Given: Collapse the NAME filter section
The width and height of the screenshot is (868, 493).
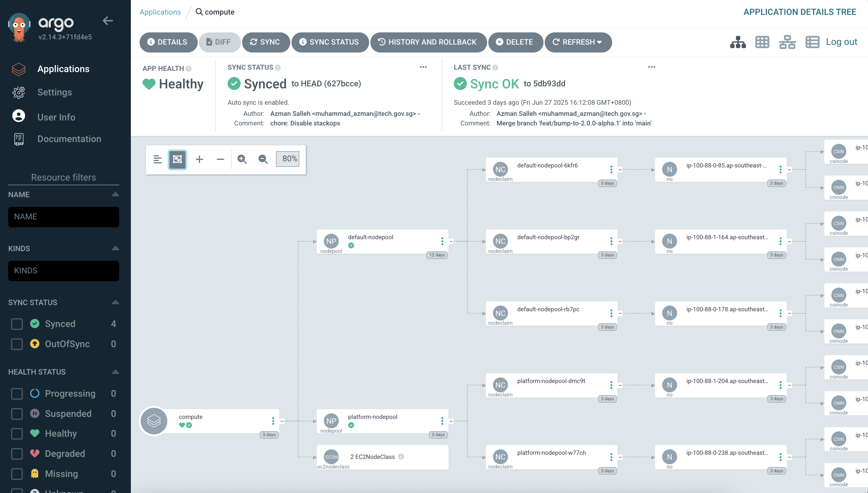Looking at the screenshot, I should (x=115, y=194).
